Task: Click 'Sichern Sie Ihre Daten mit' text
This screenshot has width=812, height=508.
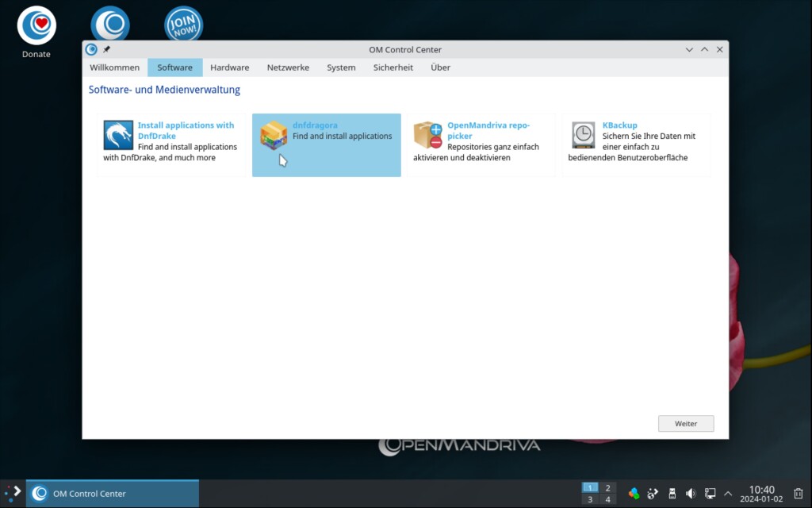Action: pos(649,136)
